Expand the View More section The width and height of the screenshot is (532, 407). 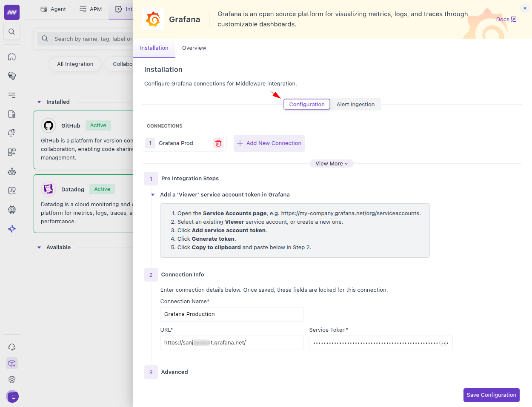[x=332, y=164]
